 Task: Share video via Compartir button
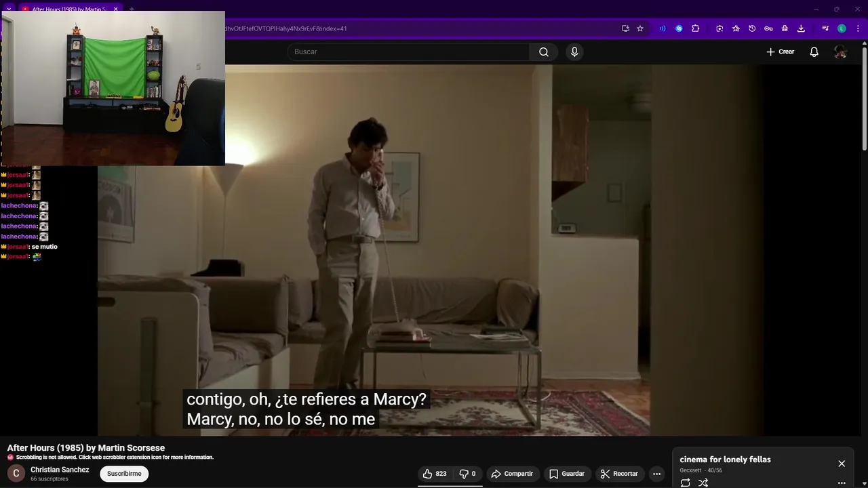(512, 474)
